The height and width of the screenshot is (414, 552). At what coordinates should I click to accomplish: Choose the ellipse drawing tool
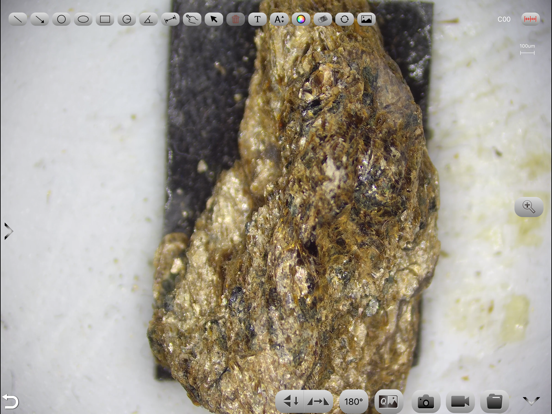click(83, 19)
